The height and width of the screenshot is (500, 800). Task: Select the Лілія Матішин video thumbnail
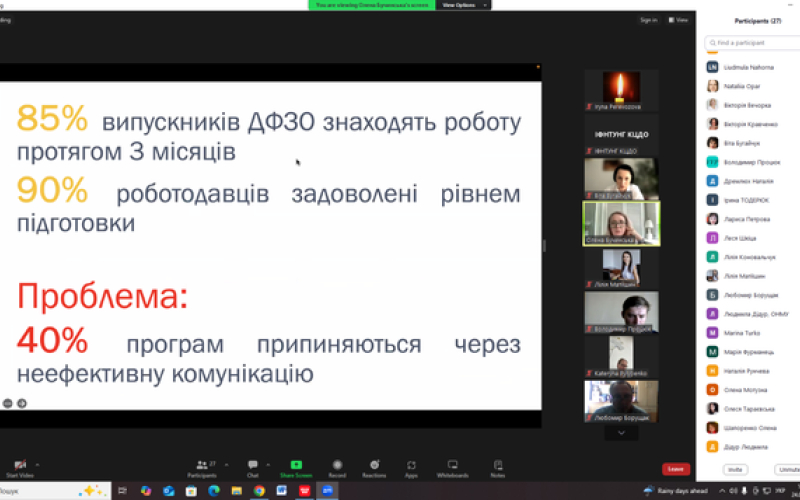pos(621,268)
